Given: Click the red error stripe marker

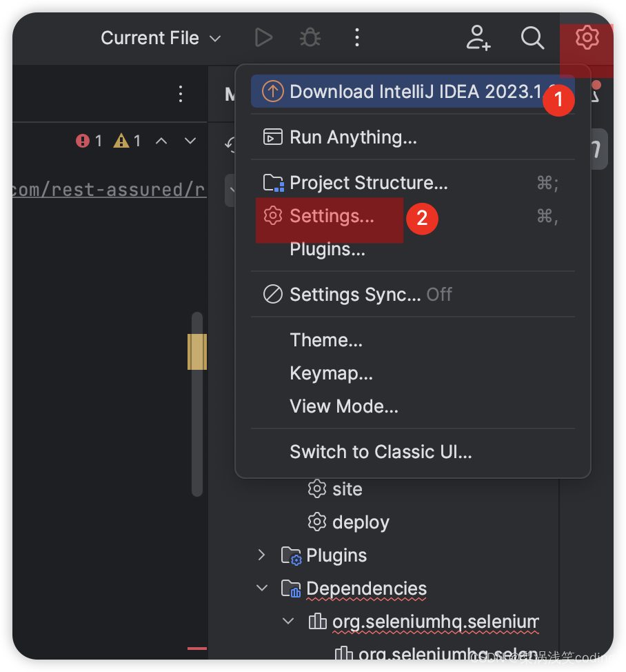Looking at the screenshot, I should 197,648.
